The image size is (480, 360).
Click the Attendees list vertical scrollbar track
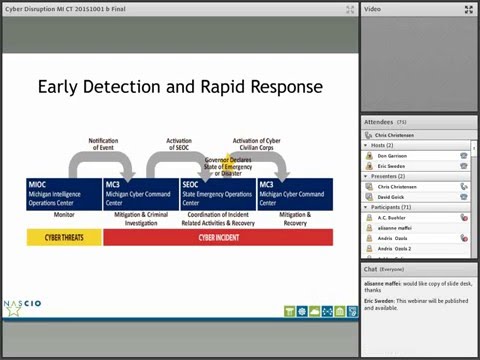[474, 207]
